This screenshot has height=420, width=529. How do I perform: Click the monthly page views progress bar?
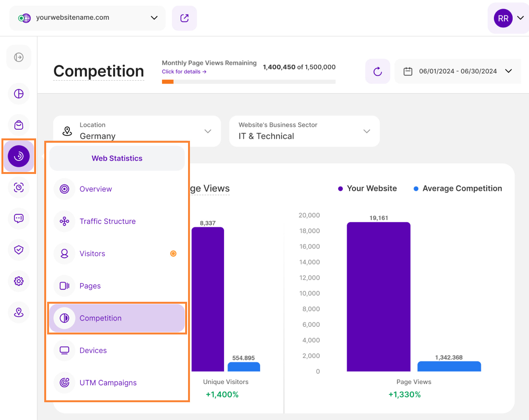[x=249, y=82]
